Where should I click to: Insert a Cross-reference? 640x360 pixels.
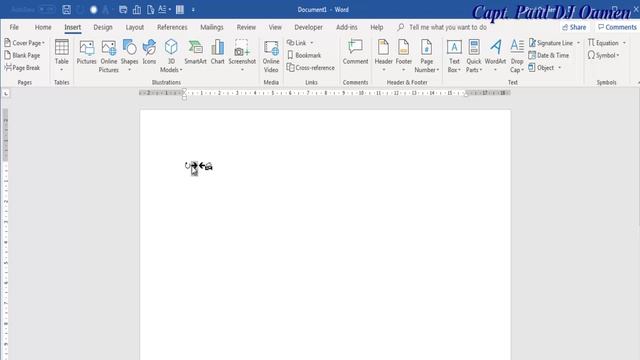point(310,68)
